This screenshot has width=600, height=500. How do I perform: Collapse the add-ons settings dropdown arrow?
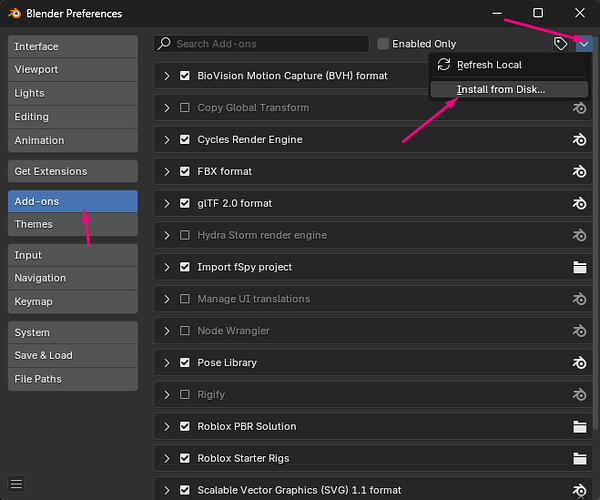[x=584, y=44]
